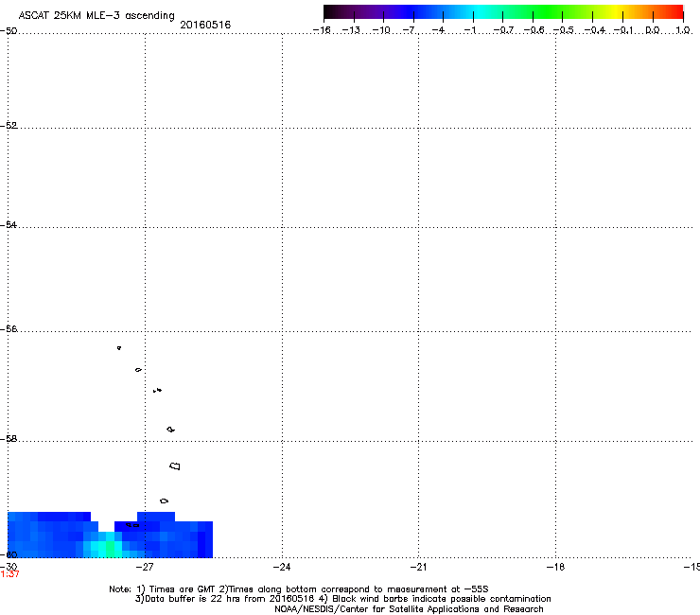Click the -4 label on the color scale

(438, 30)
